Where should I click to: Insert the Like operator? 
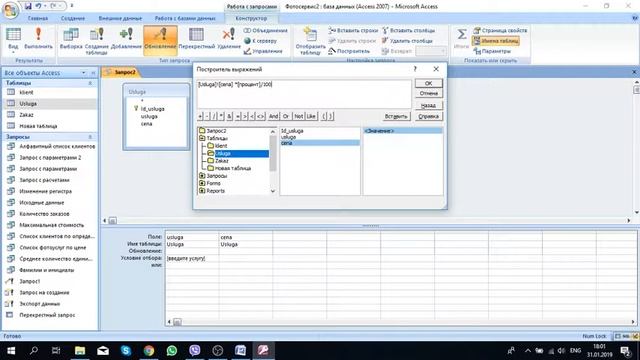point(311,116)
